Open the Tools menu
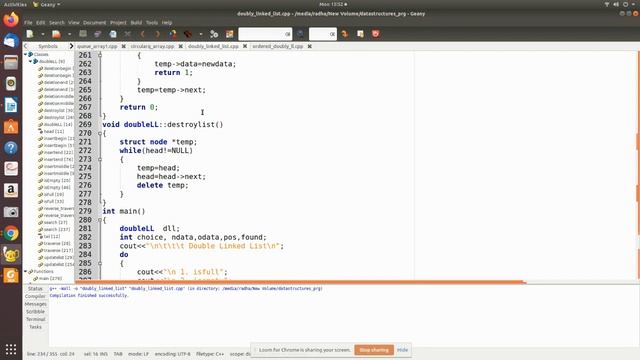This screenshot has height=360, width=640. coord(152,23)
